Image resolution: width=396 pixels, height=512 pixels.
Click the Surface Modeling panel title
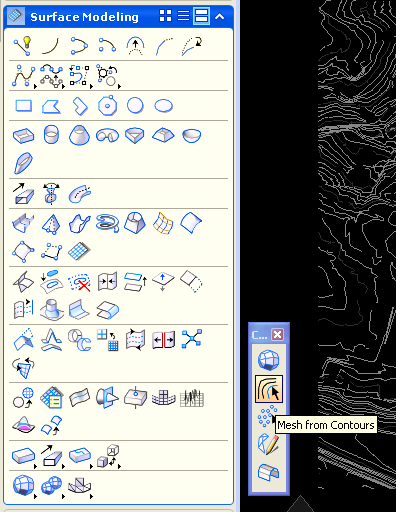(x=84, y=17)
